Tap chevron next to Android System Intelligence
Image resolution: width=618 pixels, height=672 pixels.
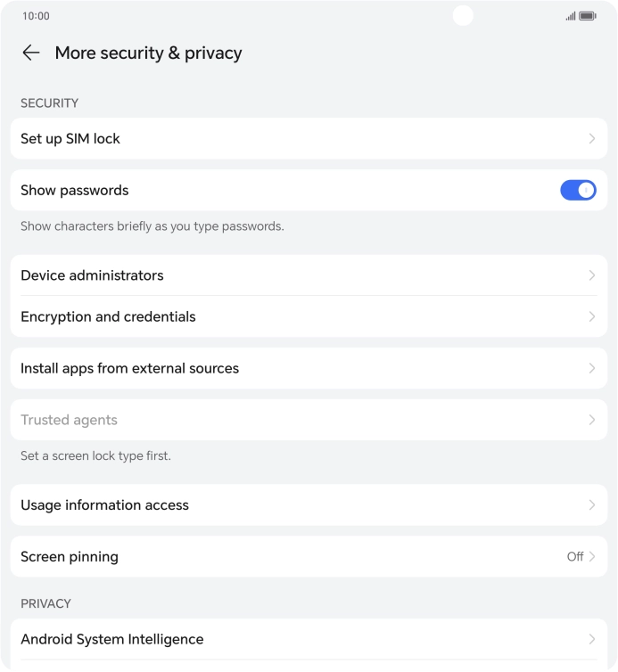[591, 639]
